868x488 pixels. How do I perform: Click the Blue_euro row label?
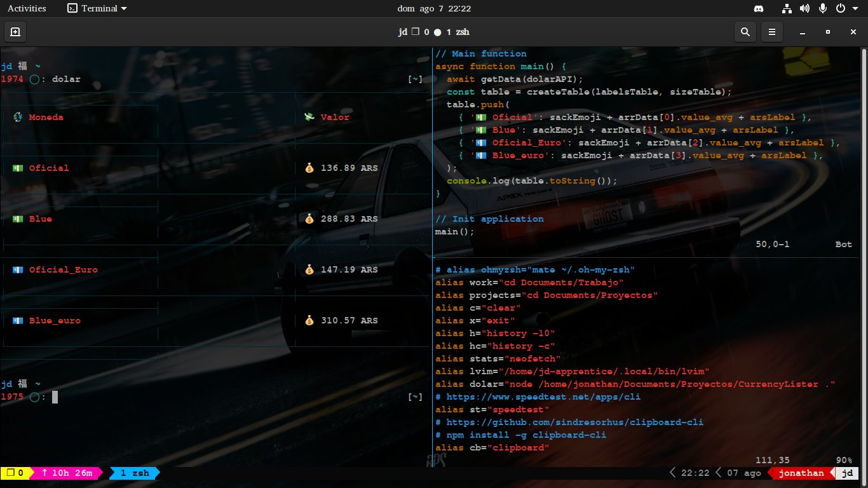[55, 320]
